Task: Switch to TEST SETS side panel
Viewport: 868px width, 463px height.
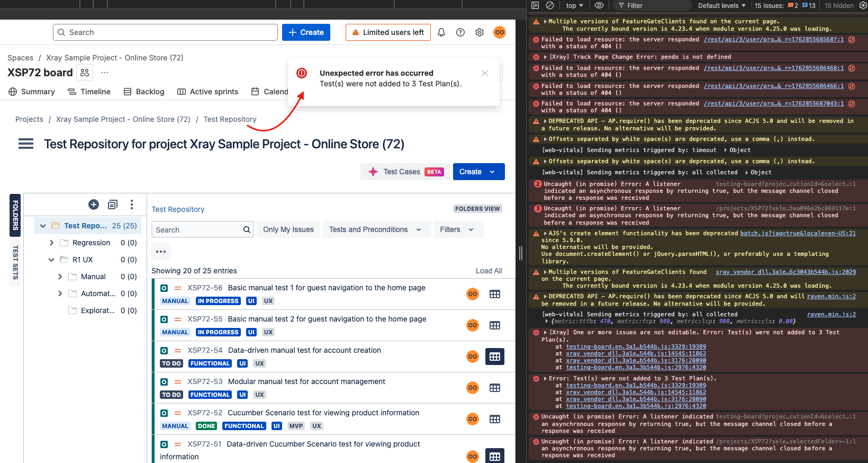Action: 15,262
